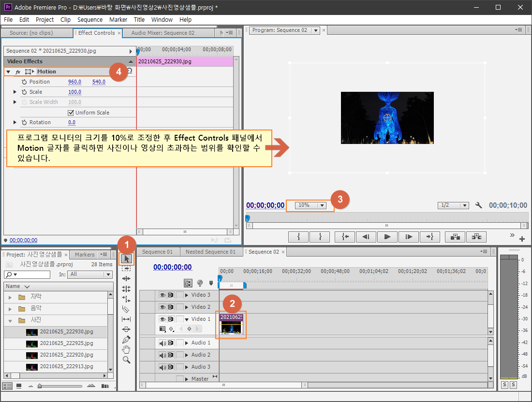Screen dimensions: 532x402
Task: Step forward one frame in Program monitor
Action: pos(409,237)
